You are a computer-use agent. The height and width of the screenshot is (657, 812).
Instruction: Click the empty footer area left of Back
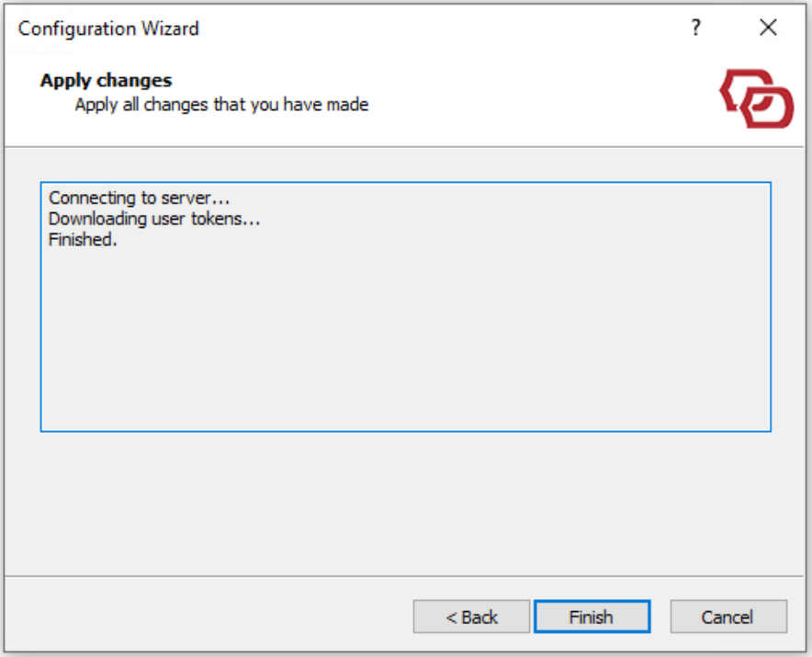[202, 617]
